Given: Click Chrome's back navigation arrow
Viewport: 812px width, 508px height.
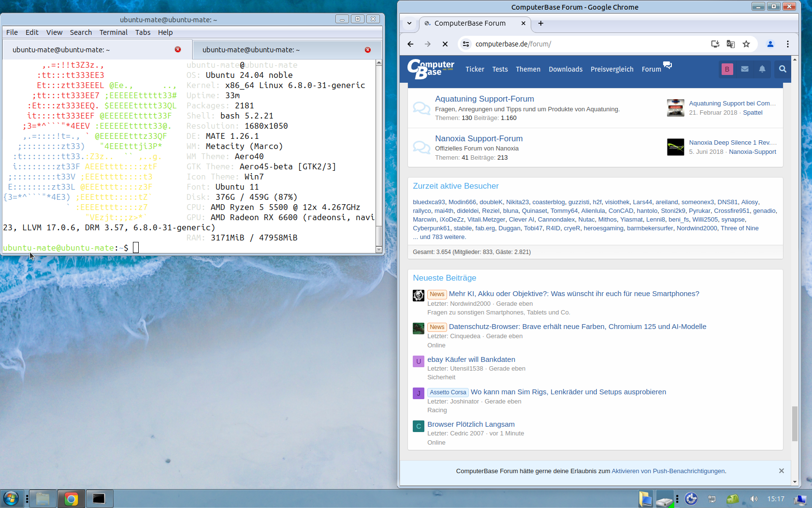Looking at the screenshot, I should (x=410, y=44).
